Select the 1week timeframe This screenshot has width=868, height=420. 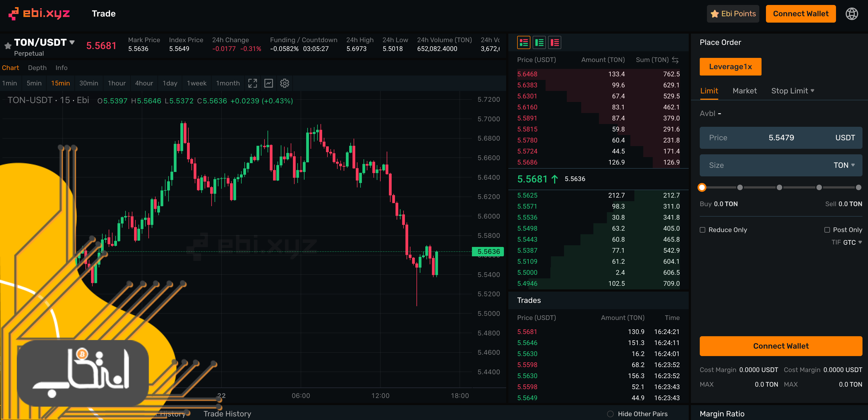(196, 83)
